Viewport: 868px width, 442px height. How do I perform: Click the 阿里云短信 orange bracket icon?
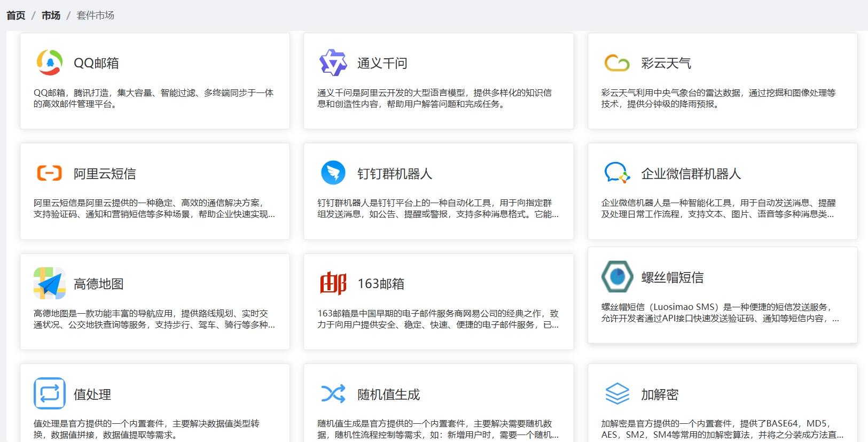(x=50, y=173)
